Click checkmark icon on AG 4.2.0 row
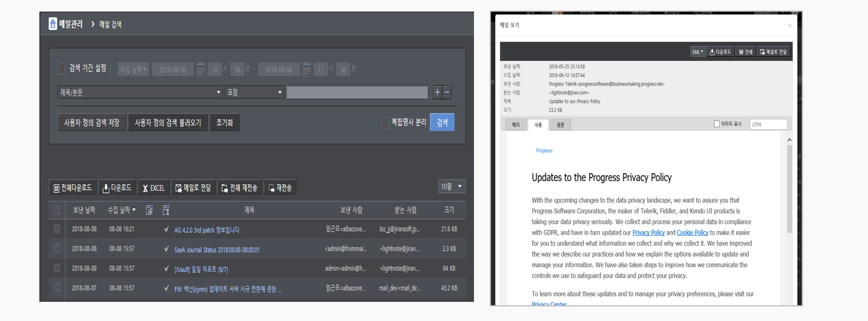Image resolution: width=868 pixels, height=321 pixels. pos(167,229)
